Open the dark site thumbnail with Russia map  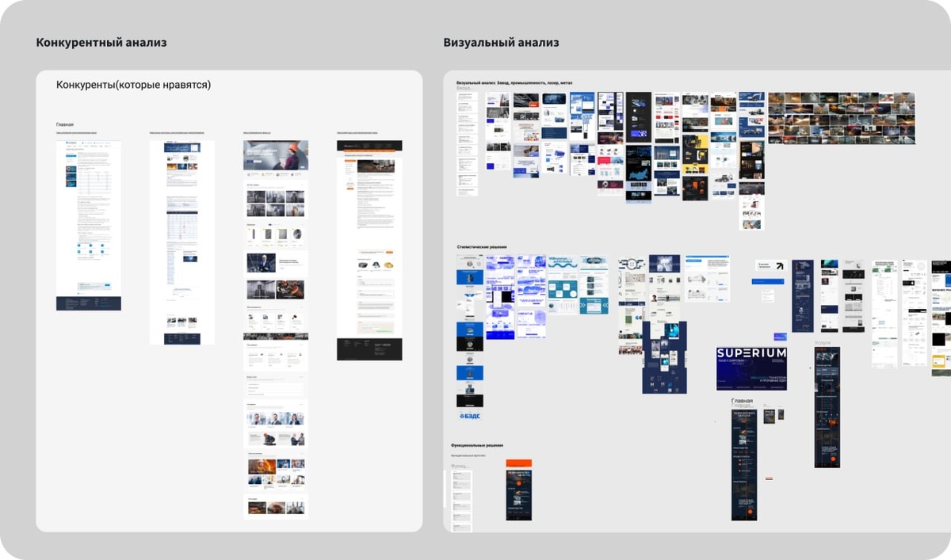(639, 173)
